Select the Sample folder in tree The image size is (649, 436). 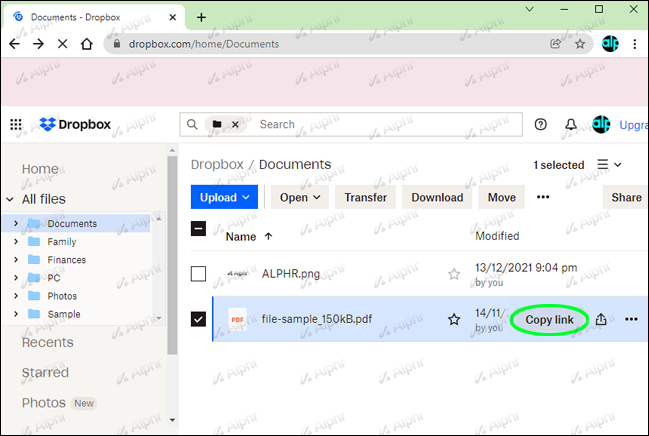point(64,314)
